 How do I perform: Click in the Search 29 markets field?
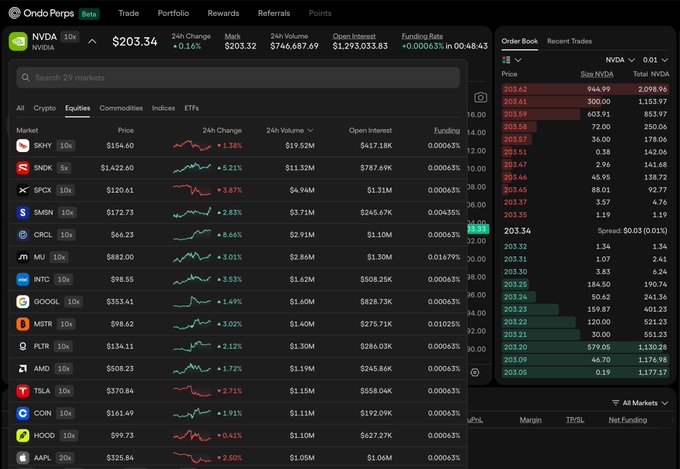(x=238, y=78)
